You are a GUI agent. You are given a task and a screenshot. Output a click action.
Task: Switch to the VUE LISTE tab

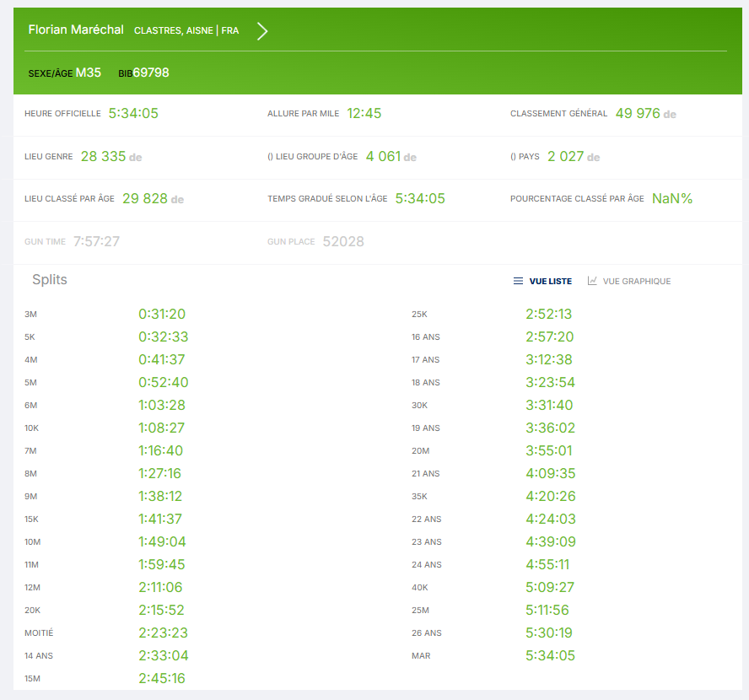coord(550,281)
